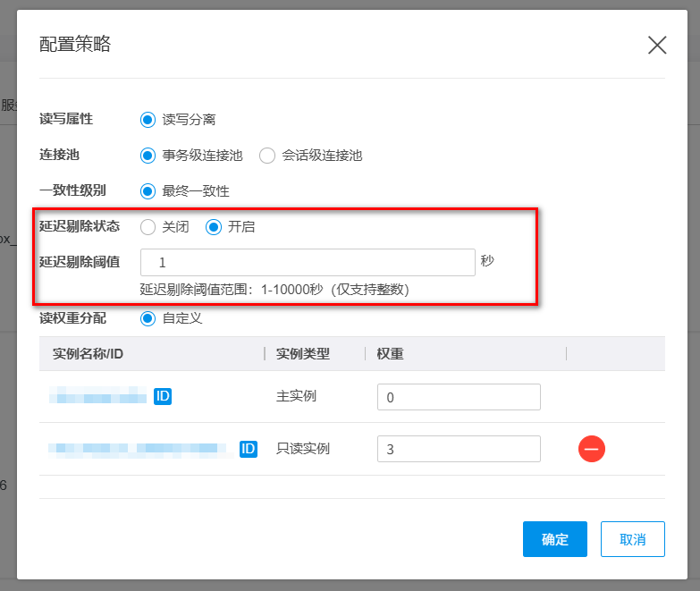This screenshot has width=700, height=591.
Task: Click the 实例名称/ID column header
Action: tap(88, 353)
